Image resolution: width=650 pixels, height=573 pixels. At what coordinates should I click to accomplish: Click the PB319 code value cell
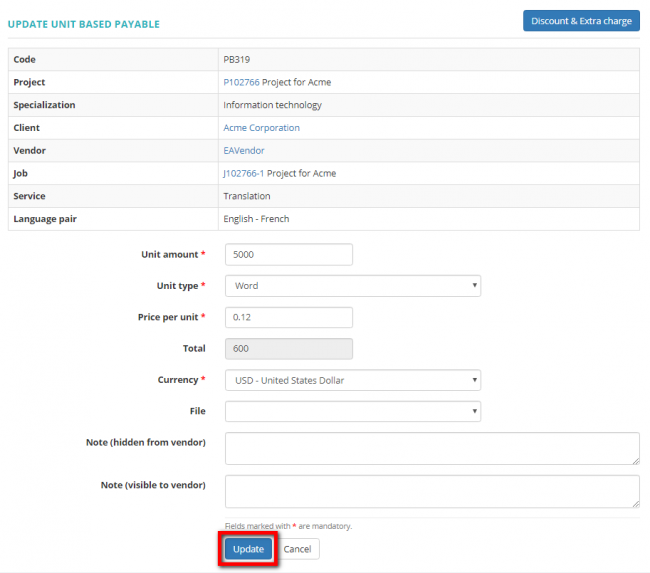(x=236, y=60)
